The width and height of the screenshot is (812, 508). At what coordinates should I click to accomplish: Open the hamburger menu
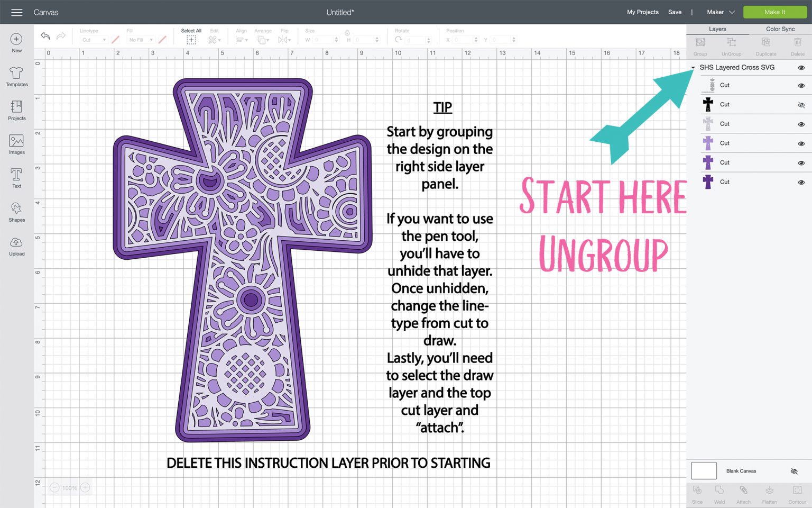click(16, 12)
